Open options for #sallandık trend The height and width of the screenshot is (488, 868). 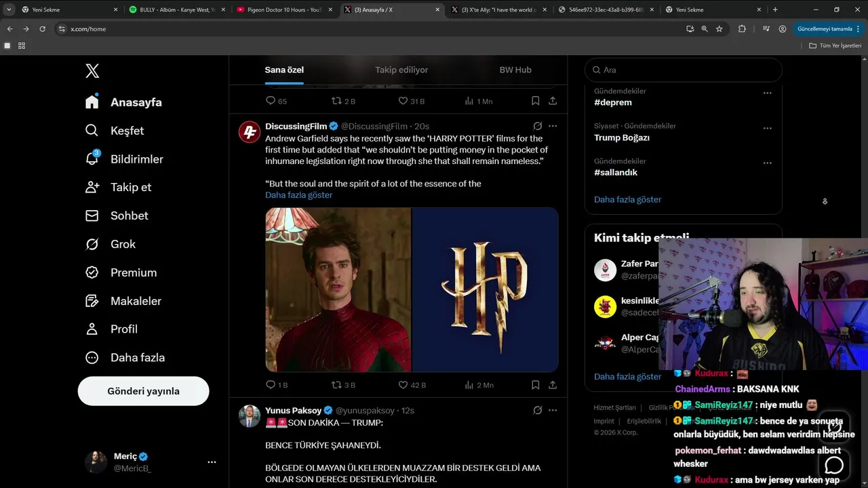(x=767, y=163)
